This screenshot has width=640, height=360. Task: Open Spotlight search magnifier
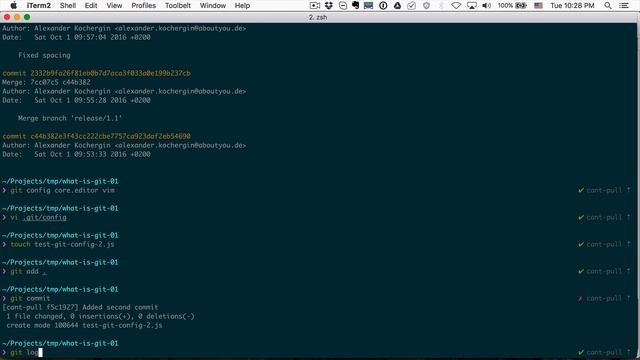pyautogui.click(x=608, y=6)
